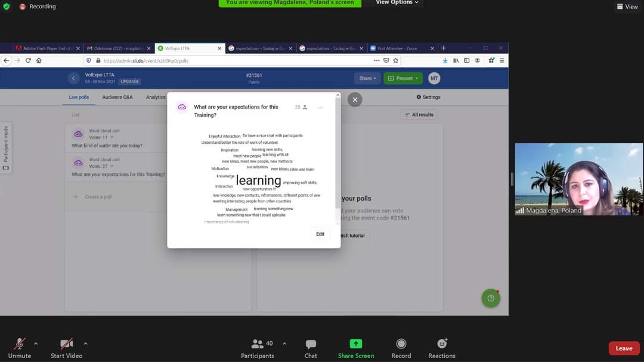644x364 pixels.
Task: Open the Chat panel
Action: click(311, 348)
